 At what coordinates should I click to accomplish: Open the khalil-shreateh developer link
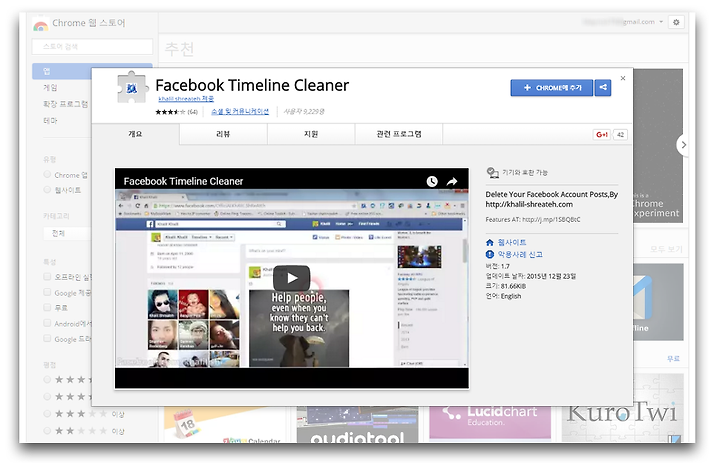(186, 99)
